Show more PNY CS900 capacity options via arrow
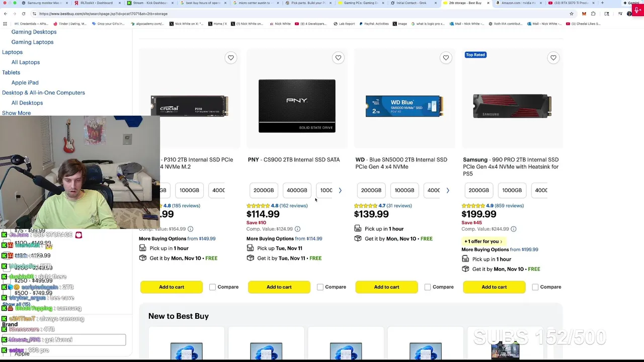Image resolution: width=644 pixels, height=362 pixels. coord(340,191)
